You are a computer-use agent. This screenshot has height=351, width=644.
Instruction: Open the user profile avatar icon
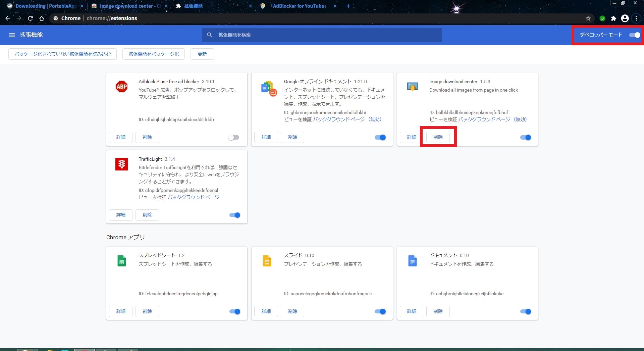point(625,18)
